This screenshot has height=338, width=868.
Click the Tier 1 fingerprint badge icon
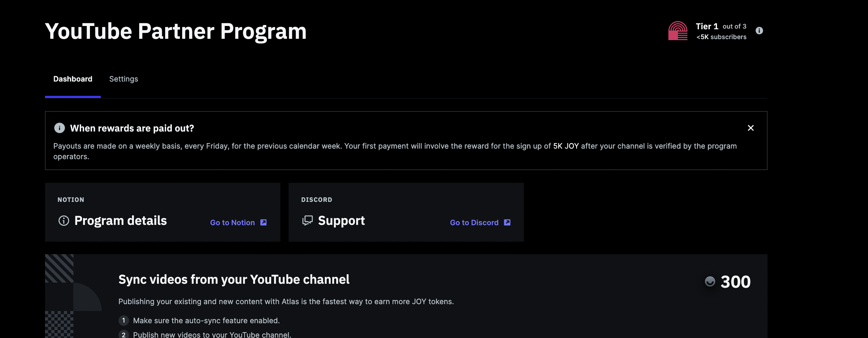pyautogui.click(x=677, y=30)
